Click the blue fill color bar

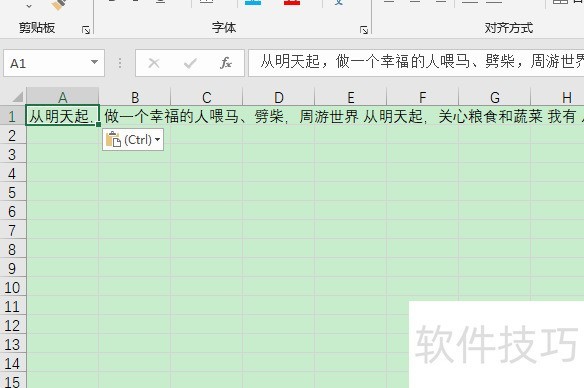253,3
